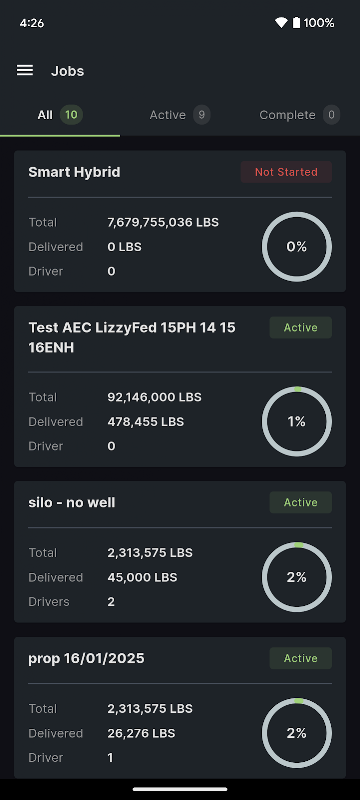Screen dimensions: 360x800
Task: Switch to the Complete jobs tab
Action: click(x=300, y=115)
